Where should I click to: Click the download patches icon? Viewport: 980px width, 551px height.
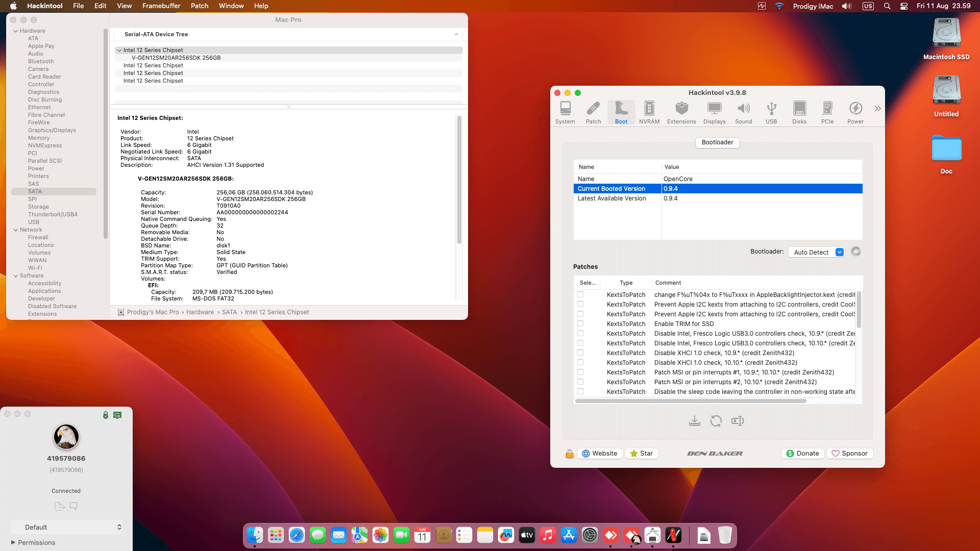(695, 421)
